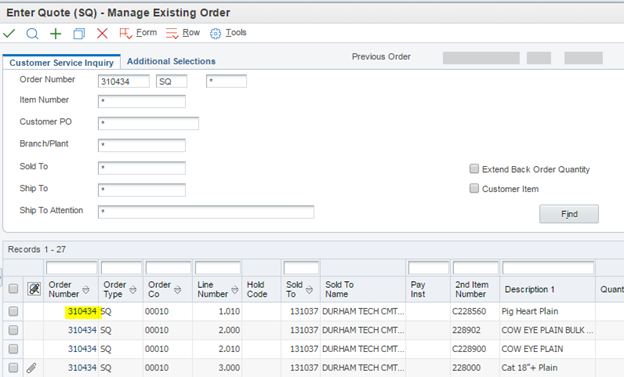This screenshot has height=377, width=624.
Task: Click the Pay Inst filter box
Action: click(429, 268)
